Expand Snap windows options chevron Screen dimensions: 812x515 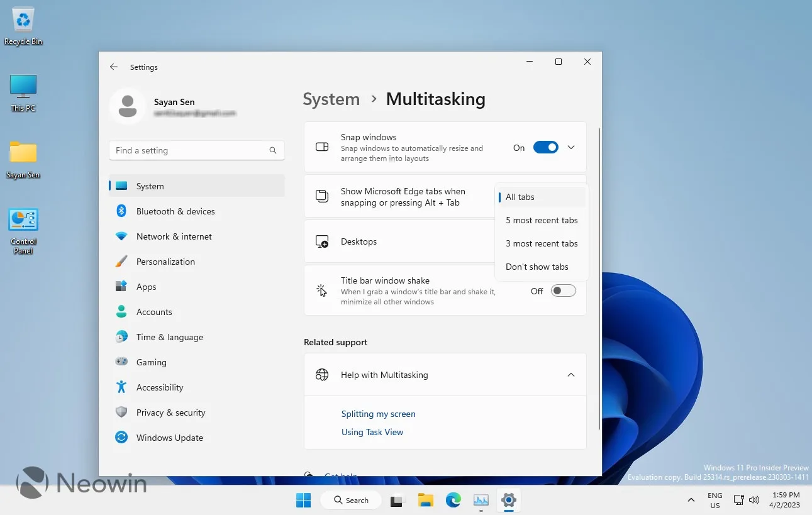coord(571,148)
